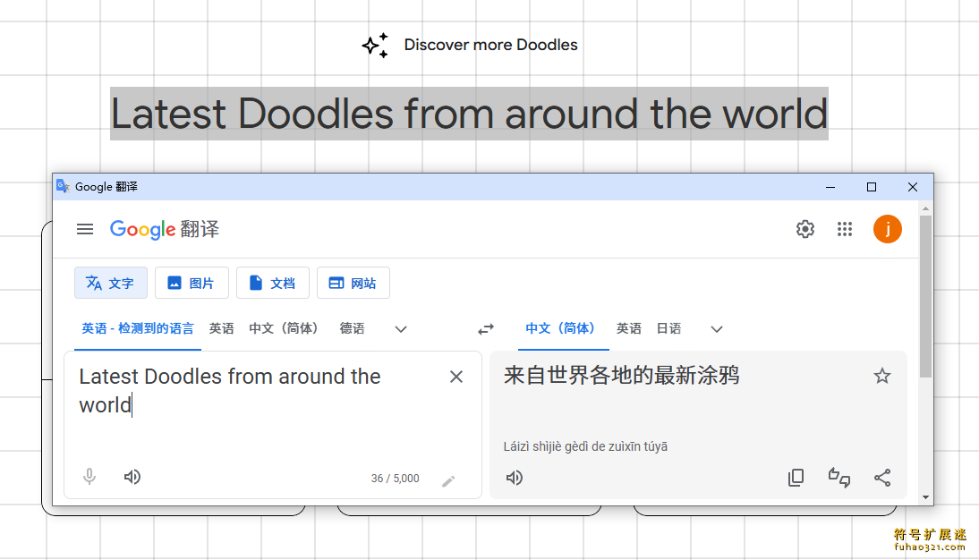Expand more source languages chevron
The width and height of the screenshot is (979, 560).
click(x=401, y=329)
